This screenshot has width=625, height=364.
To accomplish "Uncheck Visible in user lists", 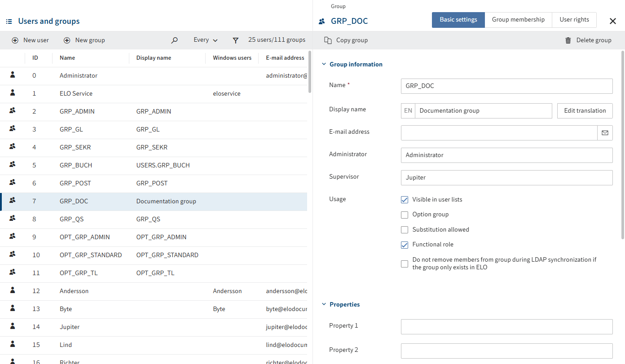I will pyautogui.click(x=405, y=200).
